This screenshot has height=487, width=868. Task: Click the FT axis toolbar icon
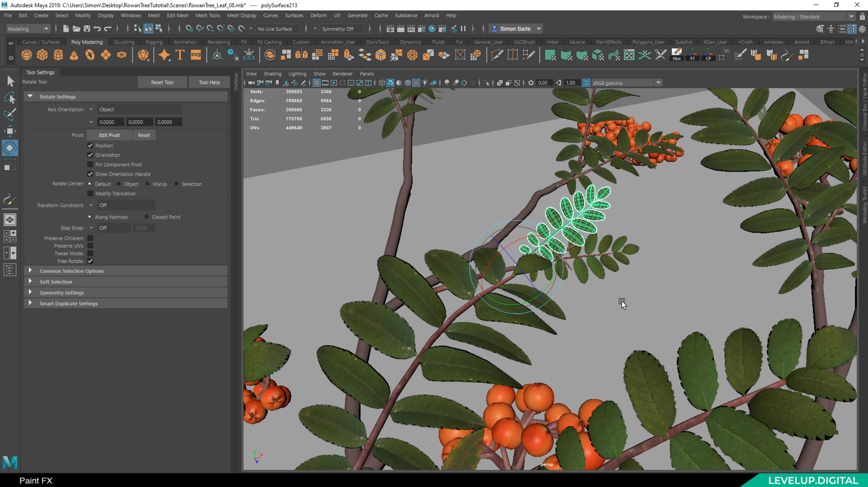point(692,55)
